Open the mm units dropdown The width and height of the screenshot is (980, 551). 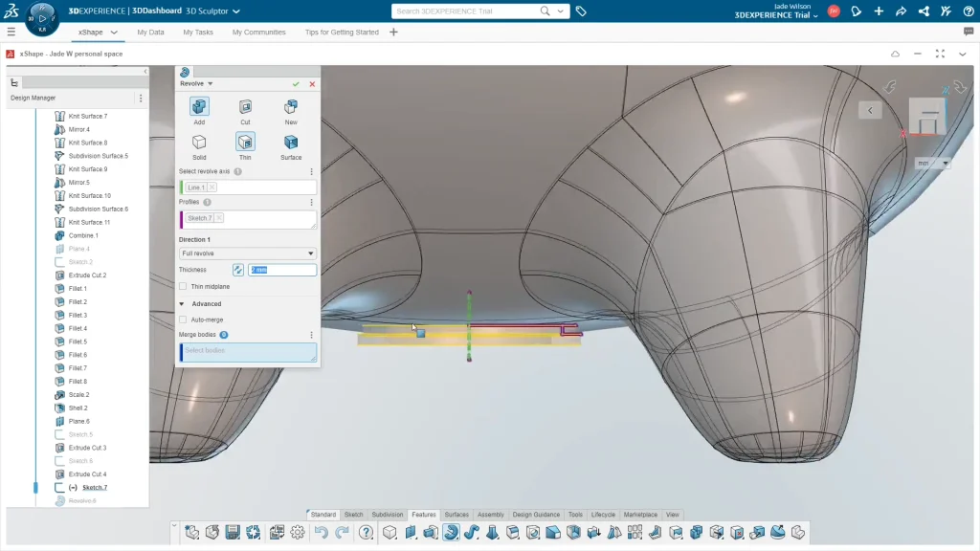[x=932, y=164]
